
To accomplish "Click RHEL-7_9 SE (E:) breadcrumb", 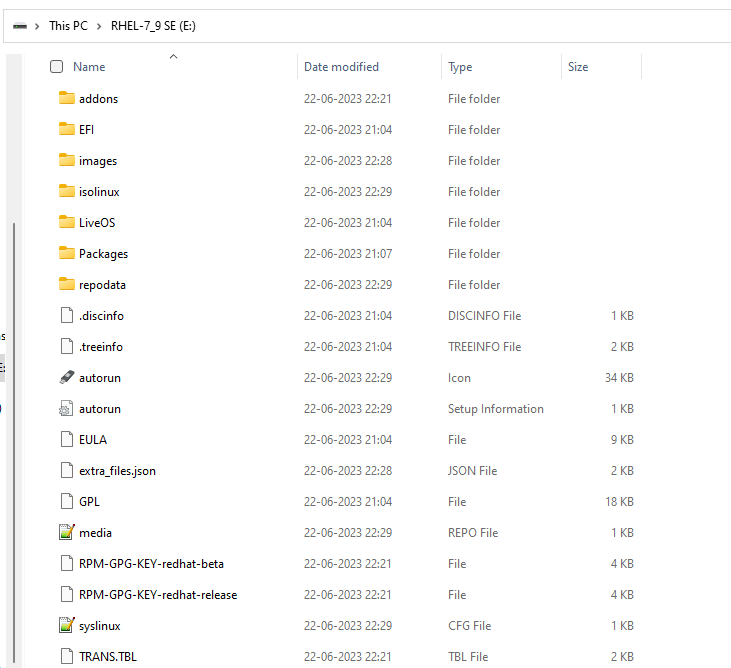I will (x=153, y=26).
